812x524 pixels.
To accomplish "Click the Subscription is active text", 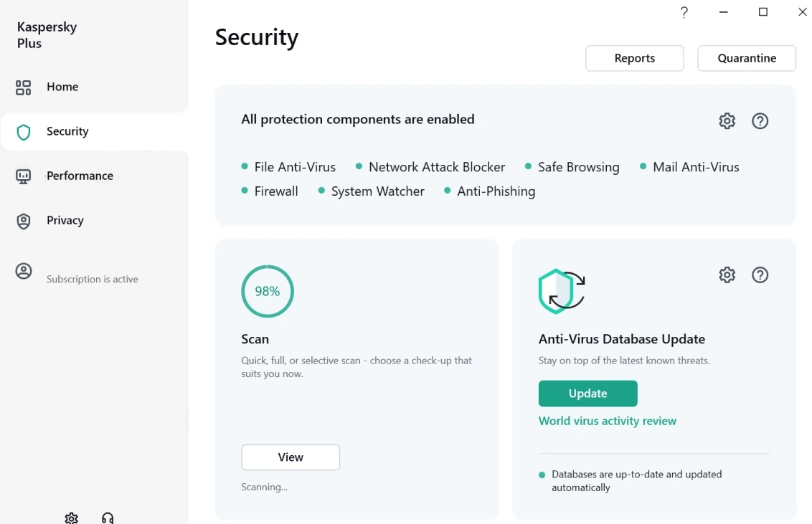I will tap(93, 280).
